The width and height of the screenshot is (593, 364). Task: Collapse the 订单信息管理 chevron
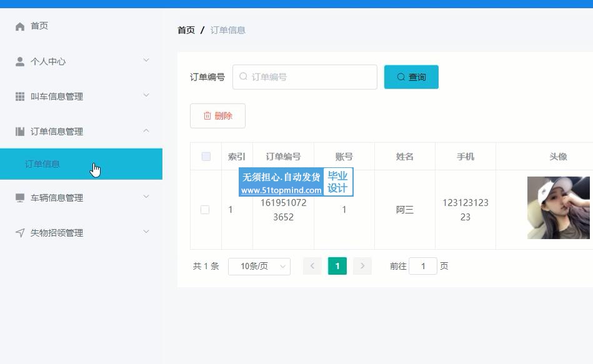click(146, 130)
